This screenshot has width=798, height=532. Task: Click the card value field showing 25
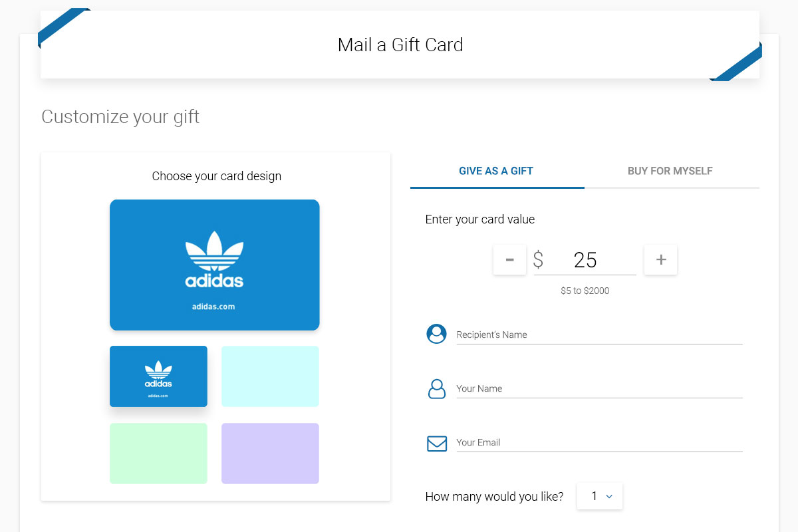pyautogui.click(x=585, y=259)
